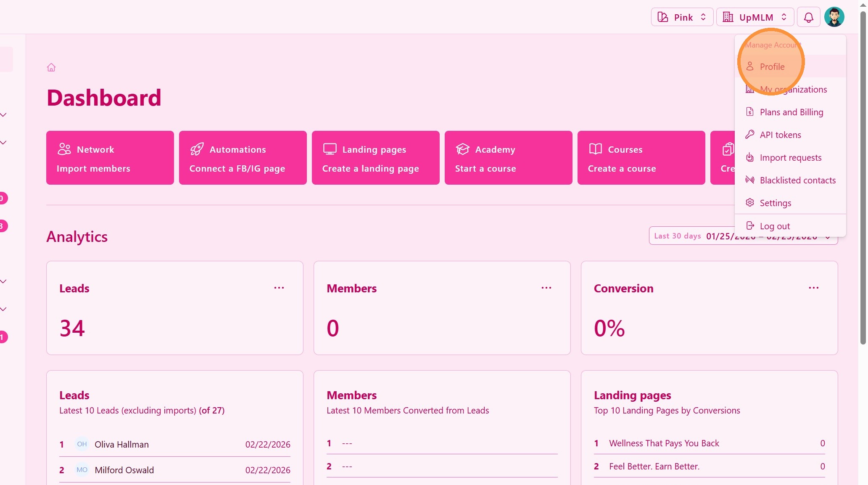Viewport: 868px width, 485px height.
Task: Click Import requests icon
Action: click(749, 157)
